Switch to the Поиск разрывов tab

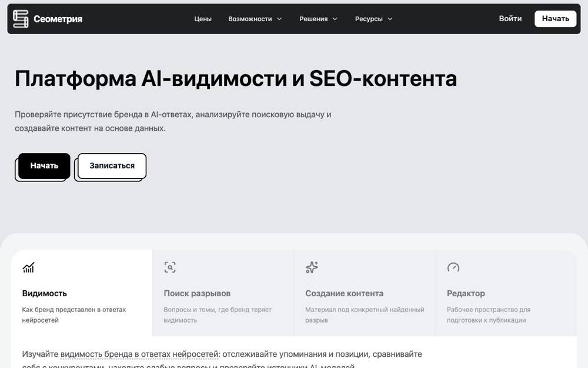[x=197, y=293]
